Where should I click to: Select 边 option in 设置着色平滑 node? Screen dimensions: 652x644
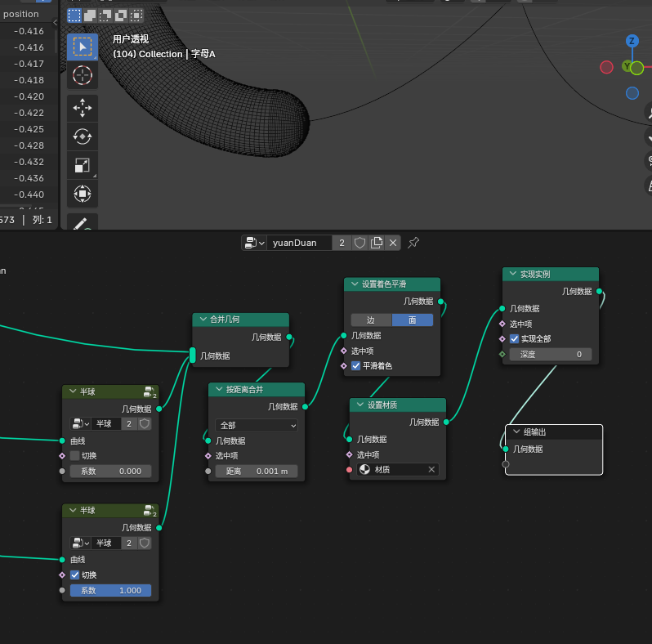click(371, 320)
